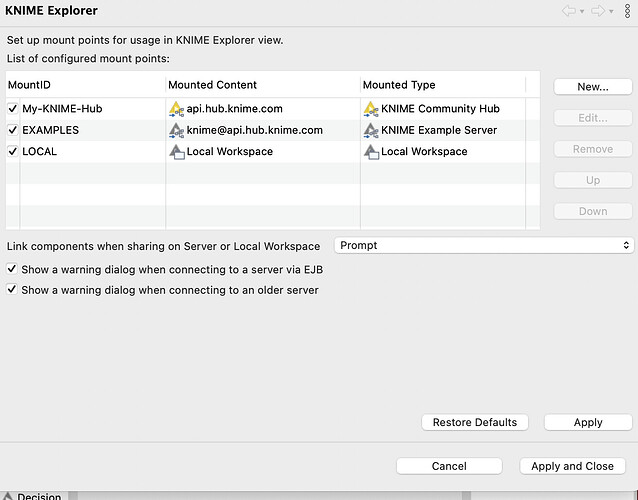Click the KNIME Example Server type text

tap(439, 130)
